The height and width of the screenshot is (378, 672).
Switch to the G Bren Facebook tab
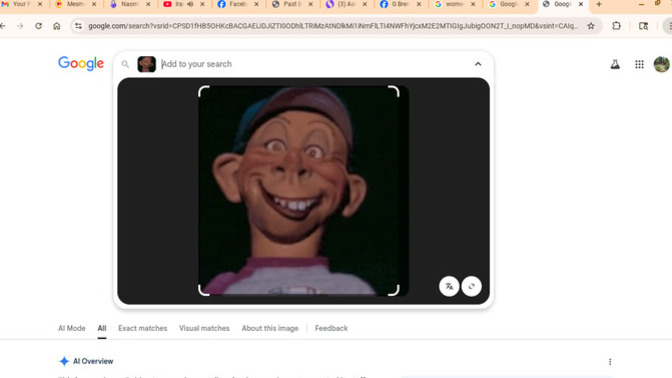point(399,4)
